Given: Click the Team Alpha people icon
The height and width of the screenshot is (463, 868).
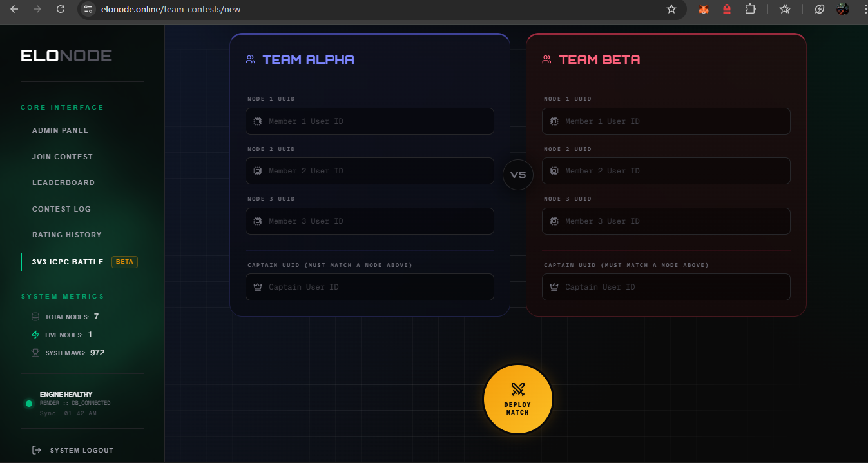Looking at the screenshot, I should click(251, 59).
